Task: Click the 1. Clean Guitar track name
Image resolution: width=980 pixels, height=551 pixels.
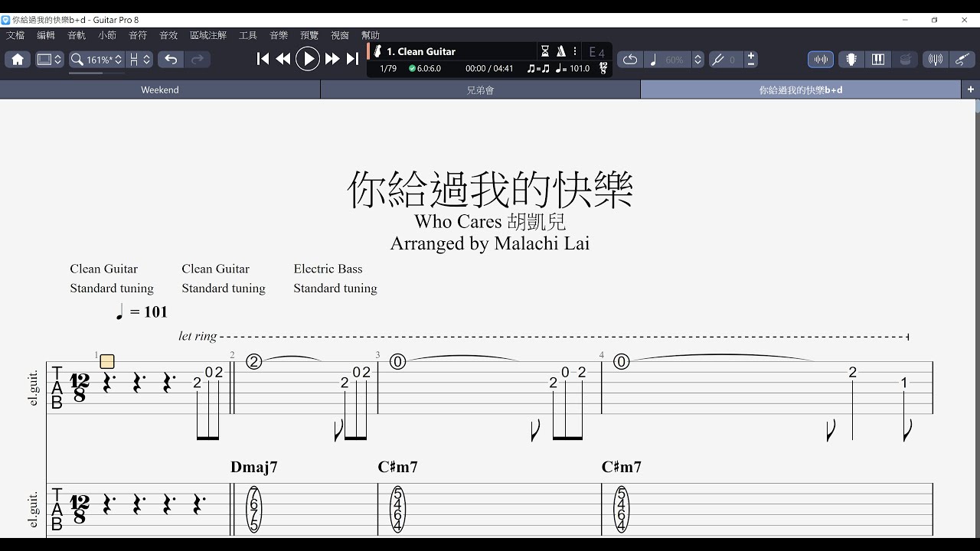Action: [421, 51]
